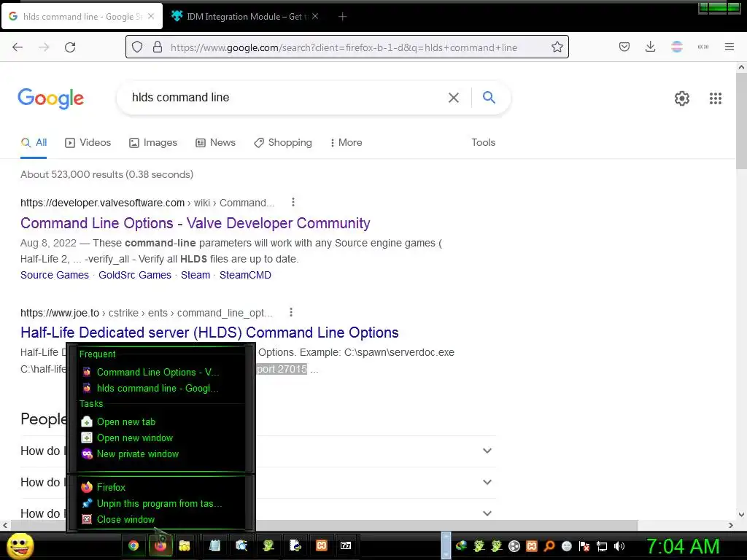Open the yellow folder taskbar icon

point(184,545)
